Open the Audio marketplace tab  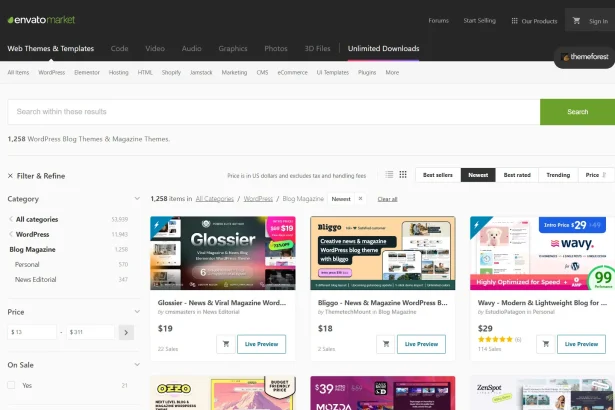click(191, 49)
